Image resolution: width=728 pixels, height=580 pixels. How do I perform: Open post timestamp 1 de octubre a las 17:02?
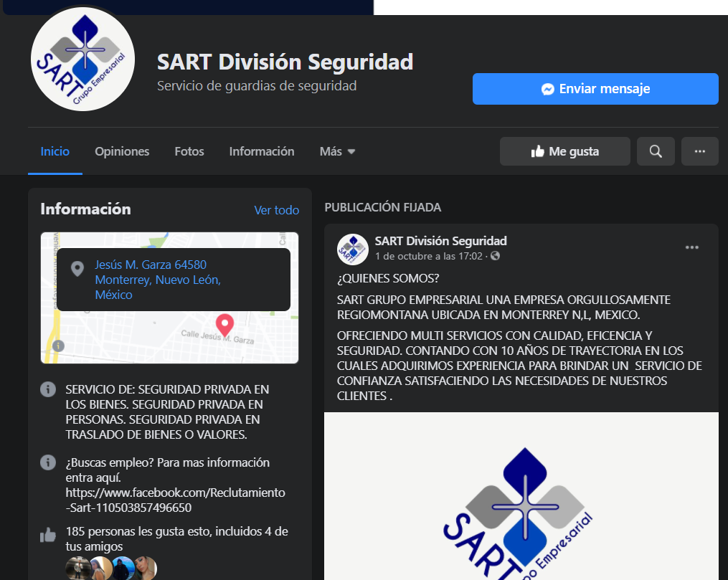click(x=428, y=256)
